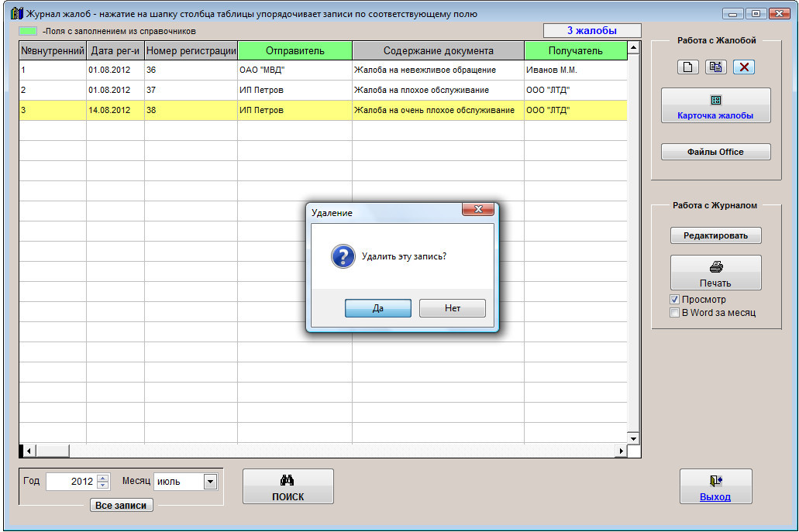Decrease the Год value with down arrow

tap(103, 486)
